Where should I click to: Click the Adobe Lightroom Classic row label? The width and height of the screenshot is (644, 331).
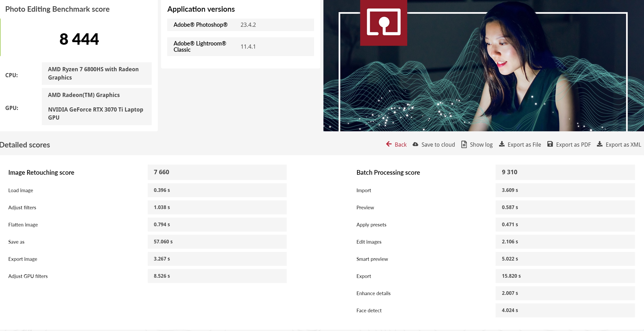pyautogui.click(x=200, y=47)
